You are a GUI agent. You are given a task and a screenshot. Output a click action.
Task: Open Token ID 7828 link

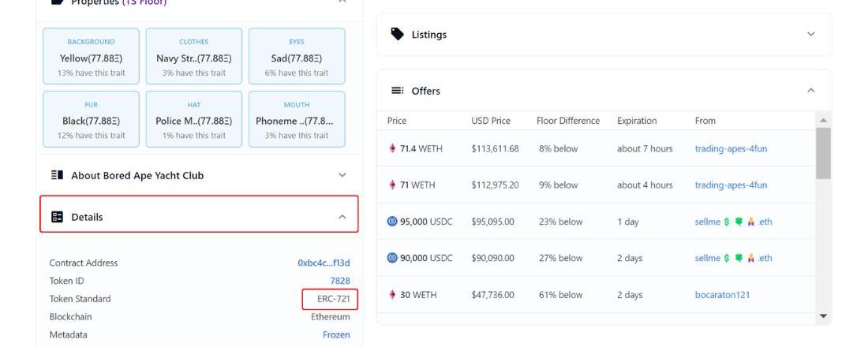pos(339,281)
